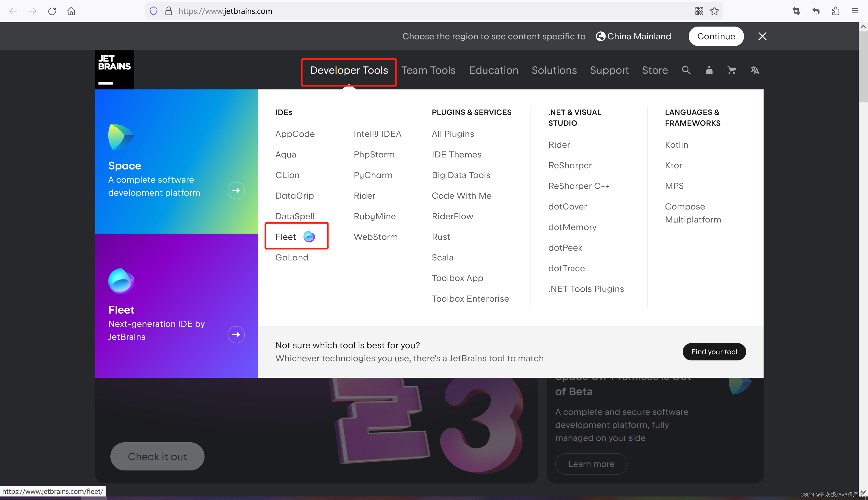Click the arrow on the Fleet promo card
Screen dimensions: 868x500
(x=236, y=334)
